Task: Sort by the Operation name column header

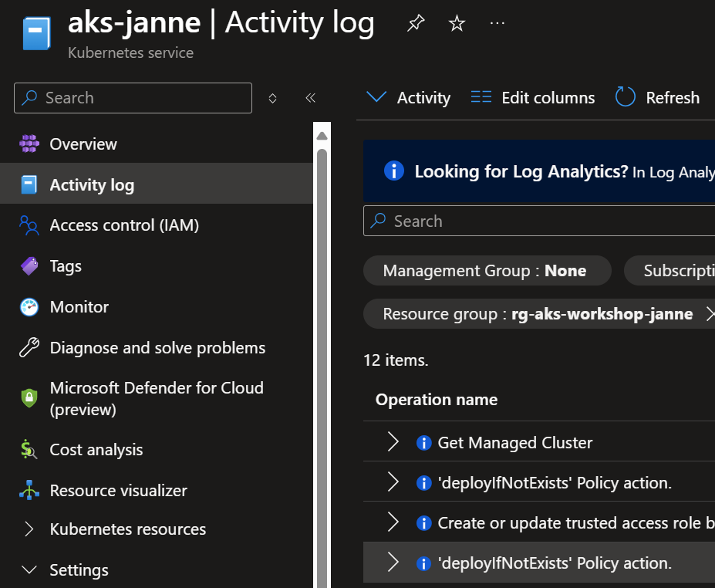Action: (x=437, y=400)
